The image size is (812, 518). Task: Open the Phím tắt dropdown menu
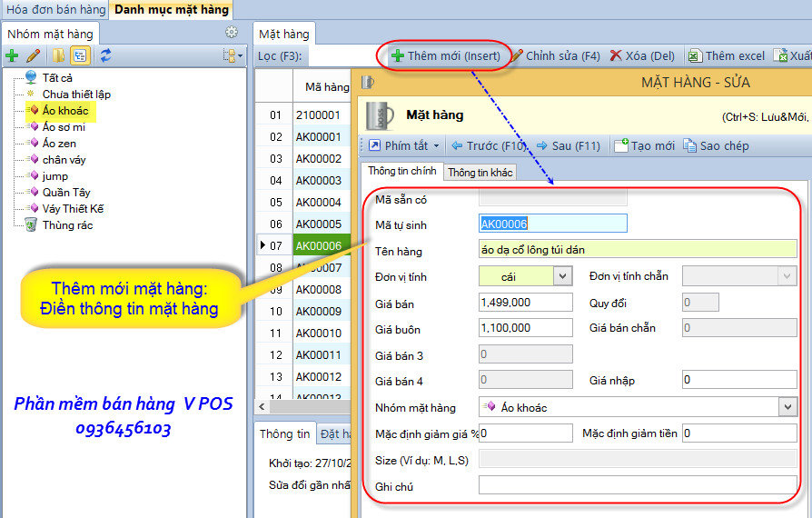(405, 145)
